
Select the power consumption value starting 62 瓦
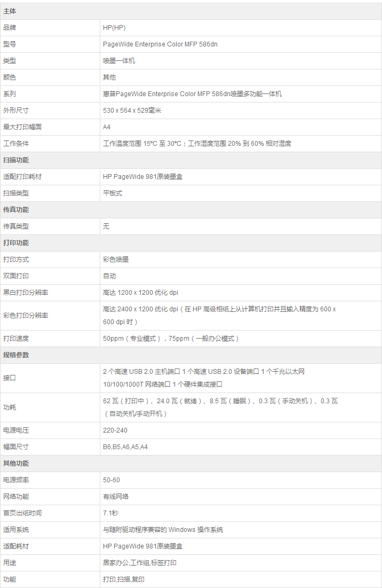(x=220, y=407)
